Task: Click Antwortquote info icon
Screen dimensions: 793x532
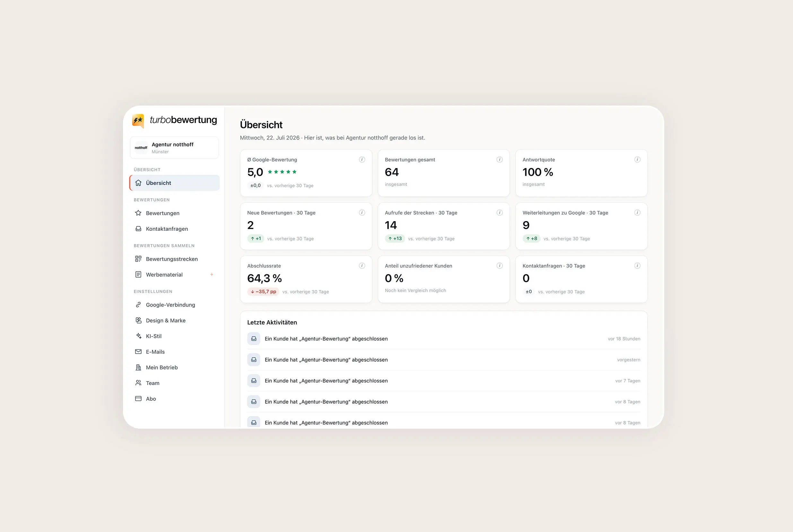Action: click(637, 159)
